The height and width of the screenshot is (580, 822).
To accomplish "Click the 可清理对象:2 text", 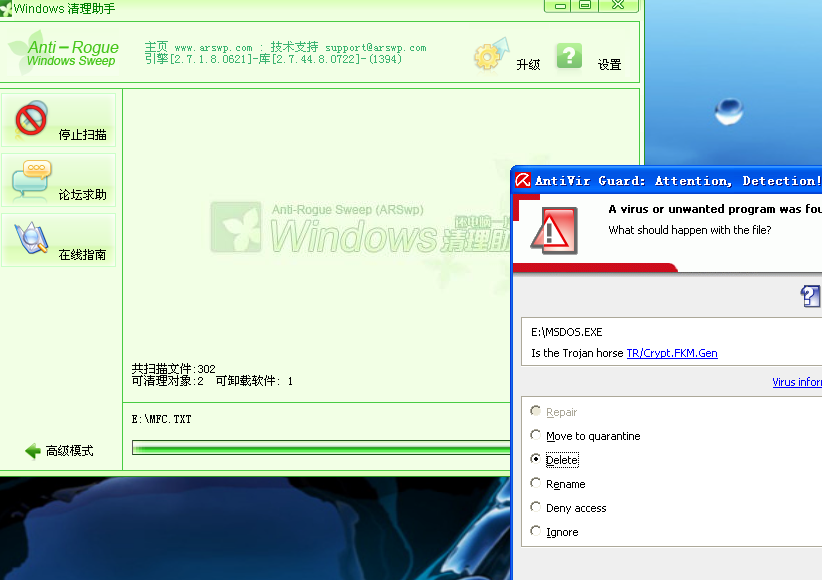I will click(x=167, y=381).
